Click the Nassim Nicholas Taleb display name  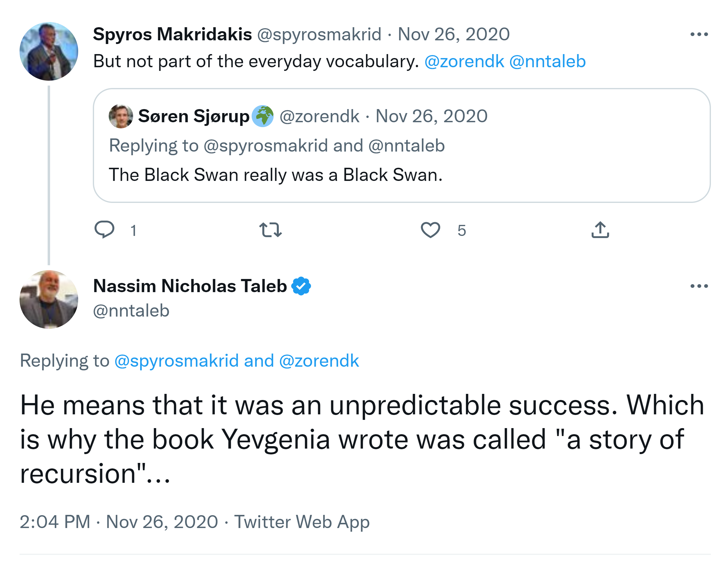coord(190,286)
